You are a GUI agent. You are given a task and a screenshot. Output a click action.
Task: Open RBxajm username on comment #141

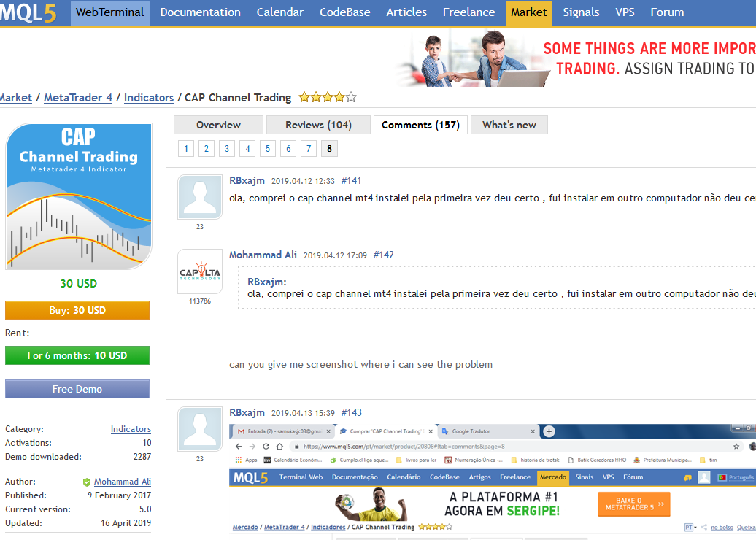pyautogui.click(x=247, y=180)
